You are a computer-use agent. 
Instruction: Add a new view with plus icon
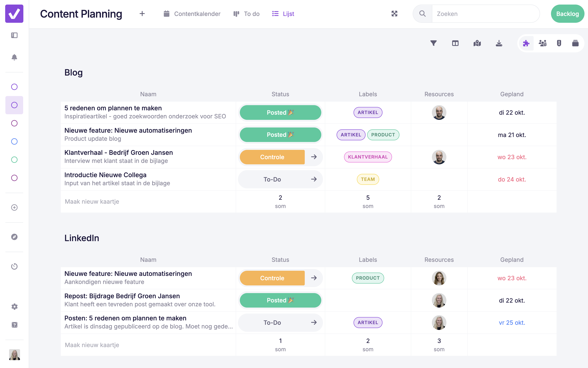tap(142, 14)
